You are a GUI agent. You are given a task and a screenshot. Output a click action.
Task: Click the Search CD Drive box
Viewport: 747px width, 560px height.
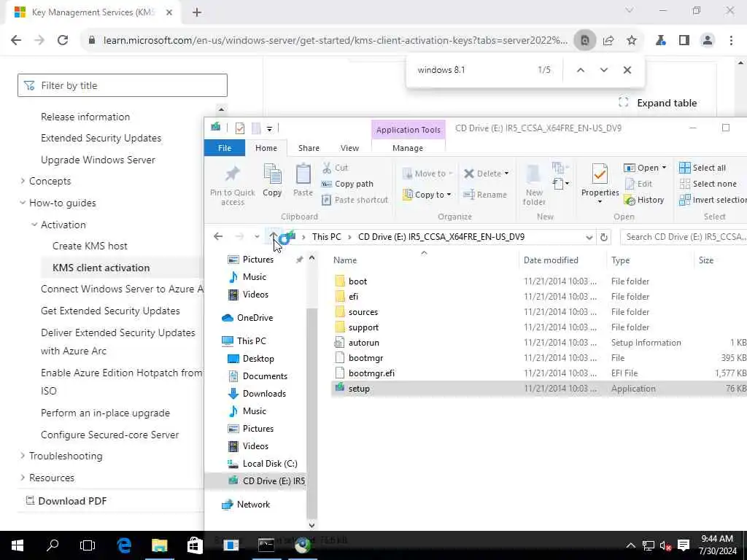point(684,237)
